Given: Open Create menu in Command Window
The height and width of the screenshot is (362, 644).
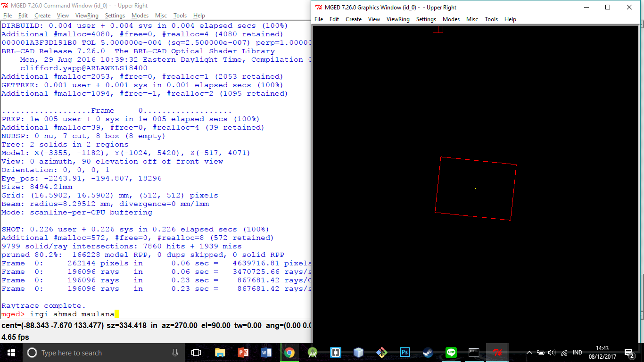Looking at the screenshot, I should (x=42, y=16).
